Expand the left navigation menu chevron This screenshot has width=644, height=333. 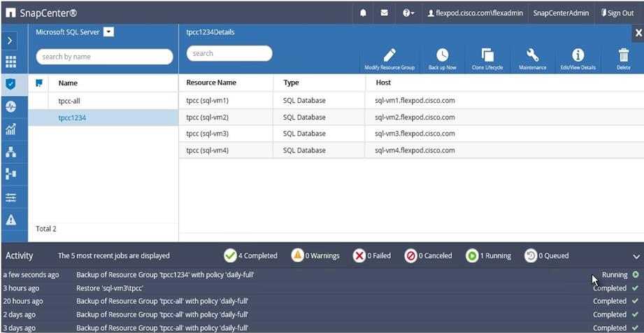tap(10, 41)
